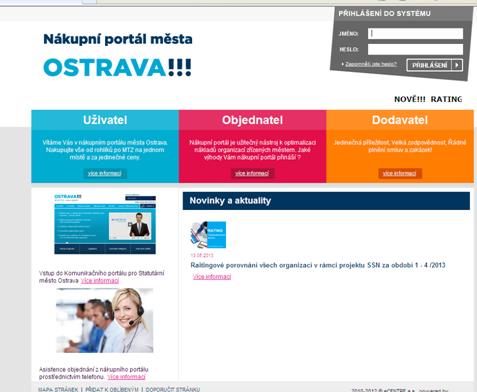Open 'více informací' in Dodavatel panel

(400, 173)
